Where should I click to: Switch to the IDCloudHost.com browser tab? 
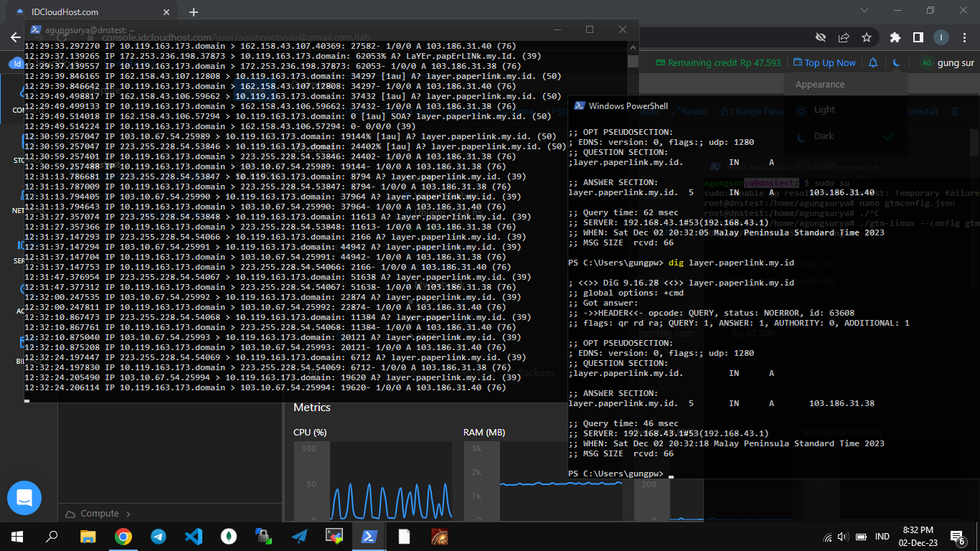pyautogui.click(x=65, y=12)
